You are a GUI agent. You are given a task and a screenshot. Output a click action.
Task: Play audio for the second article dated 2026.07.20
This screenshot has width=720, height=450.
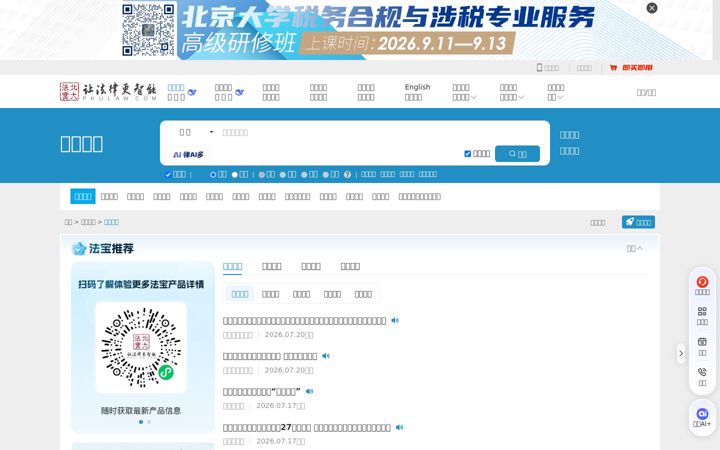(326, 356)
